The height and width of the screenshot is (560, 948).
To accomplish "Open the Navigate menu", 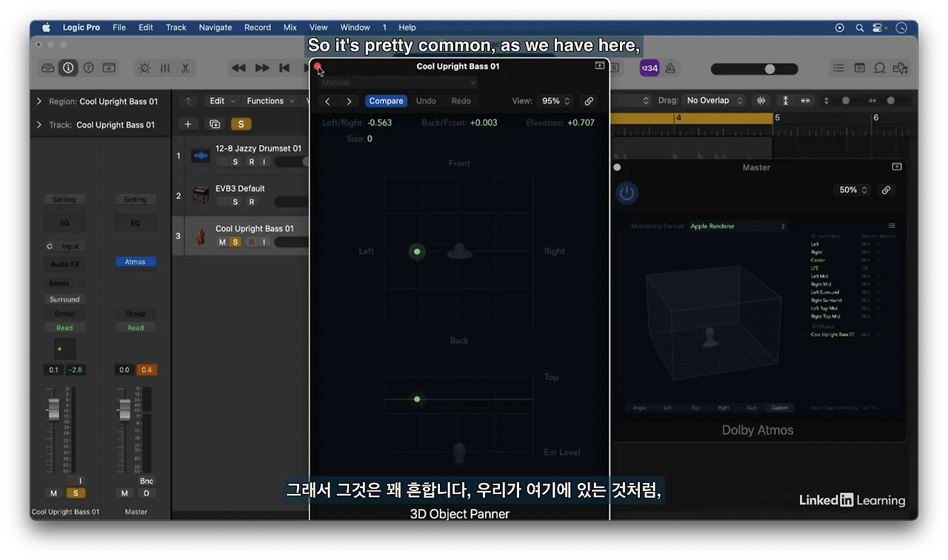I will tap(216, 27).
